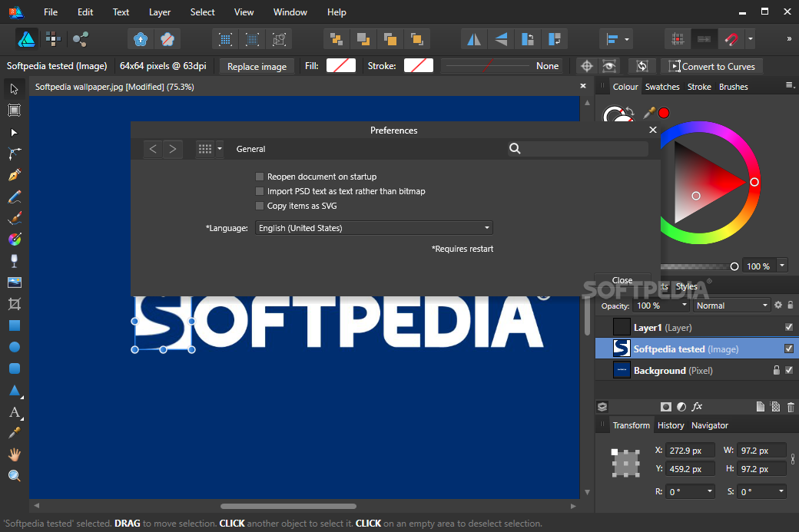Open the Rotation R dropdown
The image size is (799, 532).
(x=709, y=491)
